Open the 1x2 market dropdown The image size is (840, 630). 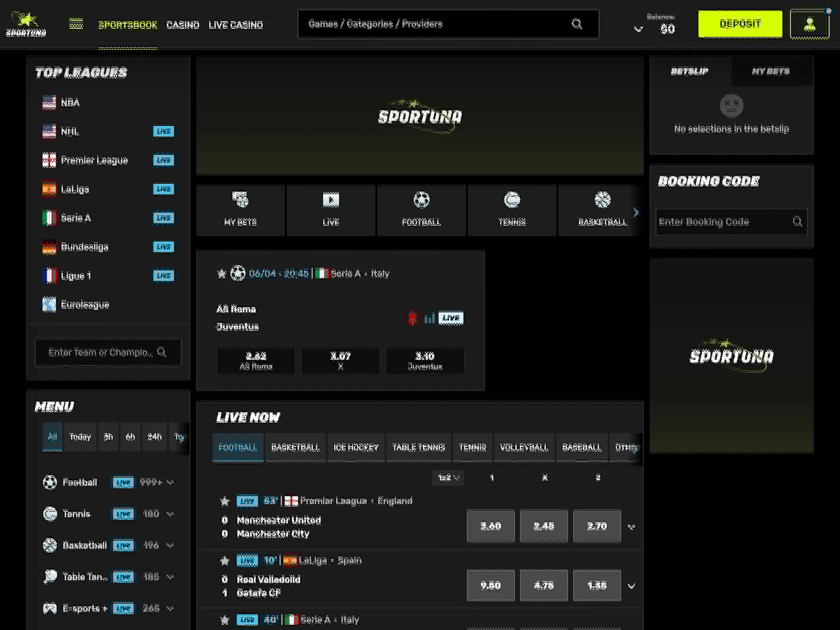tap(449, 478)
